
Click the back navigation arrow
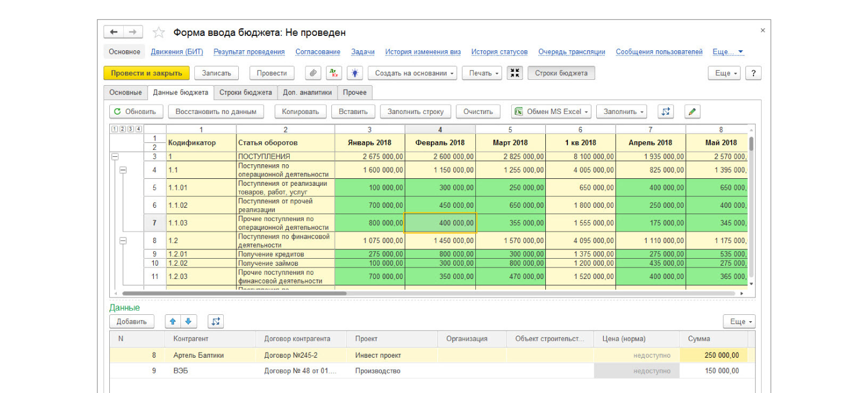[x=114, y=32]
